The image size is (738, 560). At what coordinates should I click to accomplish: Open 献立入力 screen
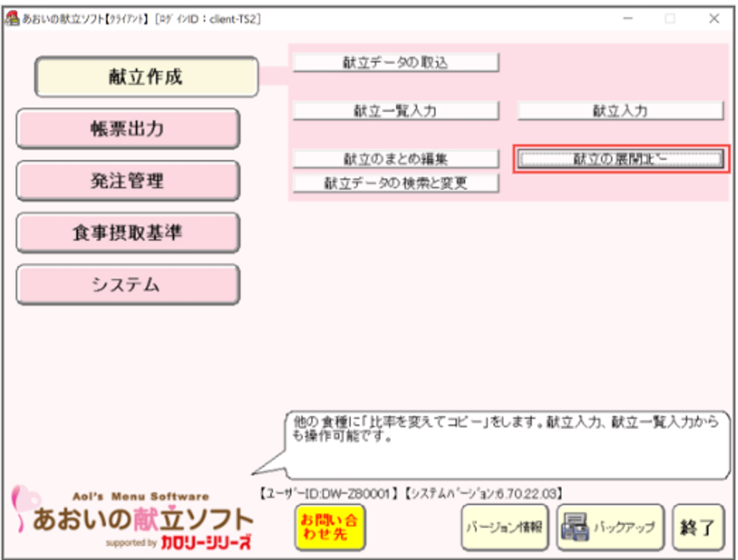[620, 111]
